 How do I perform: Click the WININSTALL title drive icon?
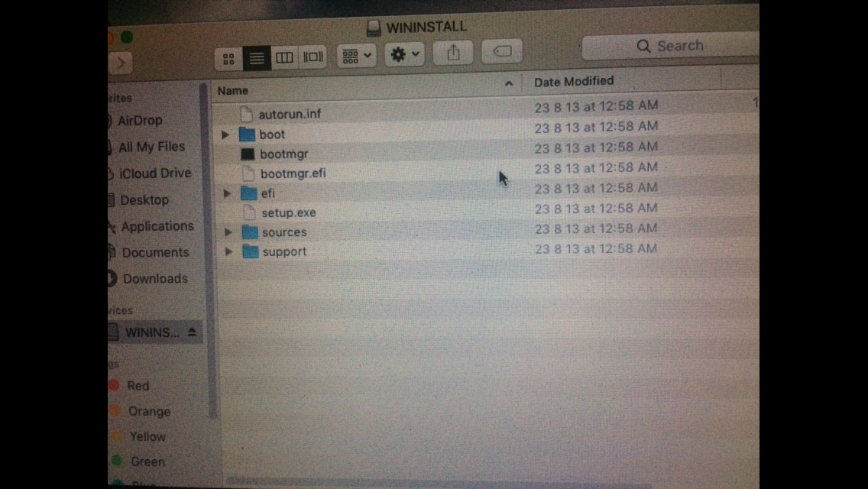374,28
